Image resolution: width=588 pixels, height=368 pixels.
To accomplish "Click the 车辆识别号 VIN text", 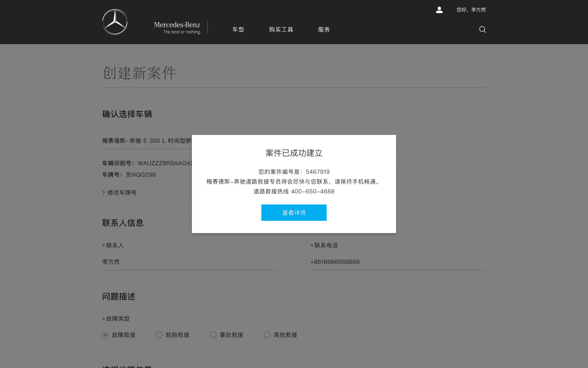I will point(147,163).
